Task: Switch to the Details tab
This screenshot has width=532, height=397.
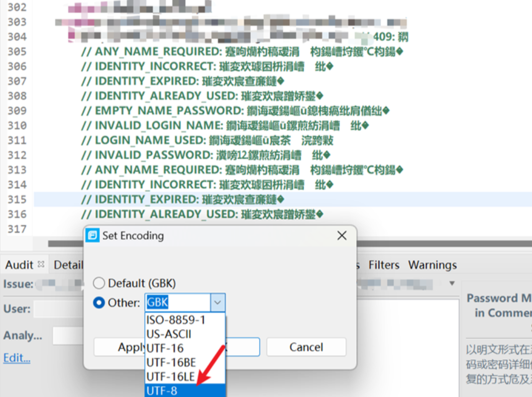Action: (68, 265)
